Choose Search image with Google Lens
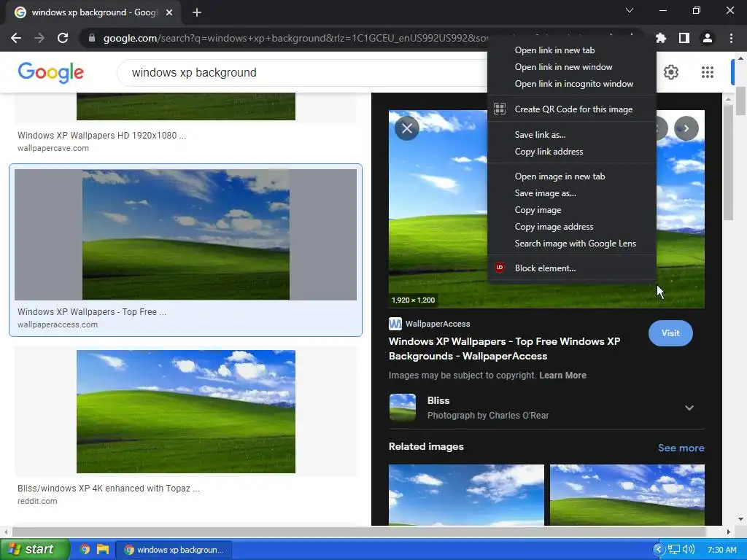 (572, 244)
